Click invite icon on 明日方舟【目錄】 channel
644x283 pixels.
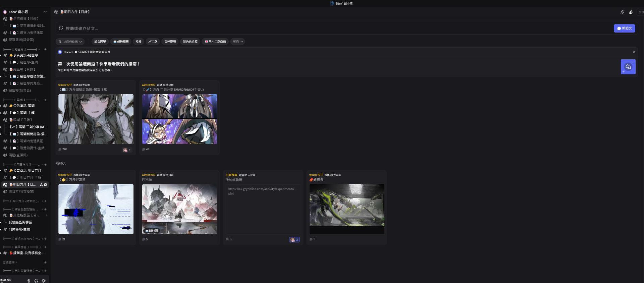click(41, 185)
